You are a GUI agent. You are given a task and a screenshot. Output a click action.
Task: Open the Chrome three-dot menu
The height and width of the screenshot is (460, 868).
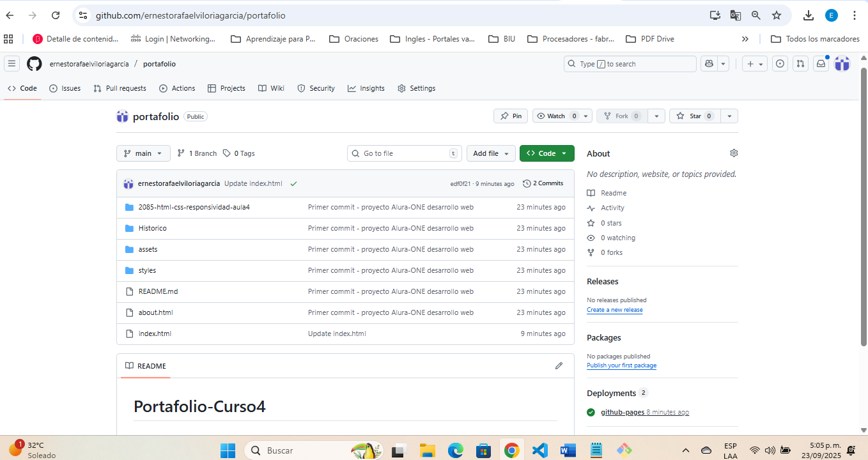pos(855,15)
